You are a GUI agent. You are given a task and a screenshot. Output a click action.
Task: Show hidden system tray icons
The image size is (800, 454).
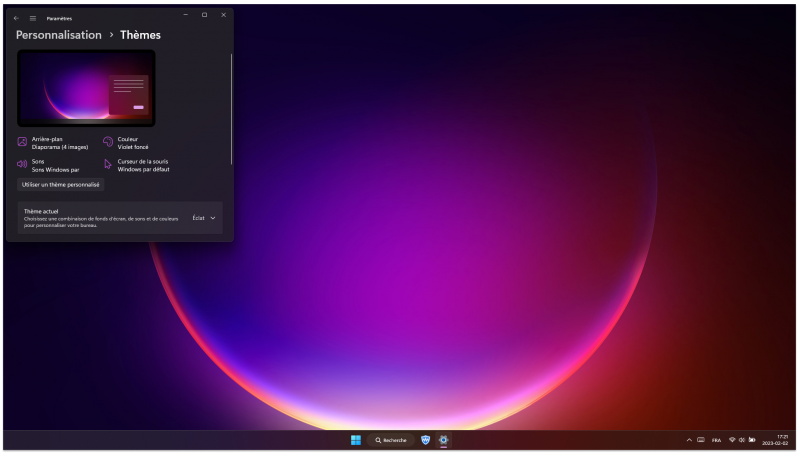[x=688, y=440]
